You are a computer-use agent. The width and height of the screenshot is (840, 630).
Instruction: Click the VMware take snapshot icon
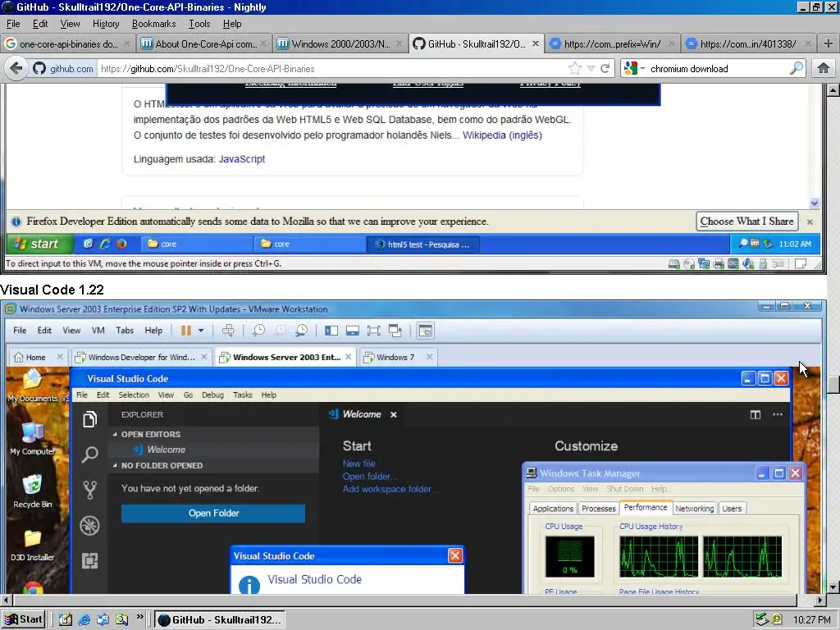point(258,331)
